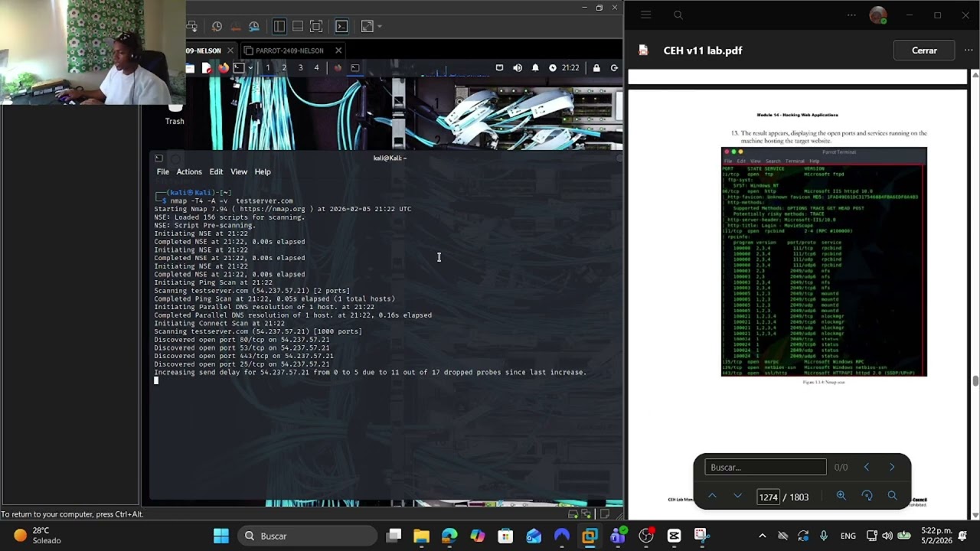This screenshot has height=551, width=980.
Task: Go to the next search result arrow
Action: (892, 467)
